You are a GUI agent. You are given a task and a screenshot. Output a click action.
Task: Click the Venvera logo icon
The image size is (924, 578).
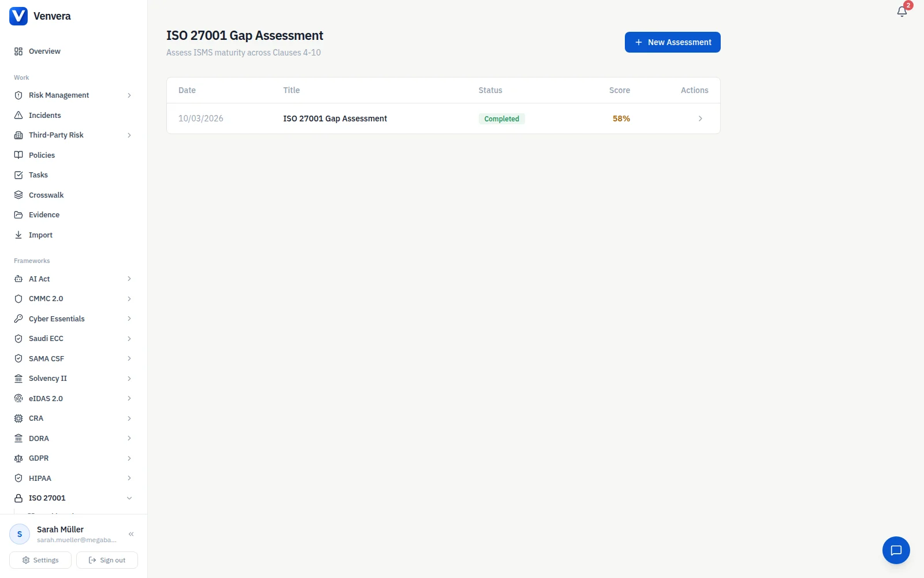click(18, 16)
